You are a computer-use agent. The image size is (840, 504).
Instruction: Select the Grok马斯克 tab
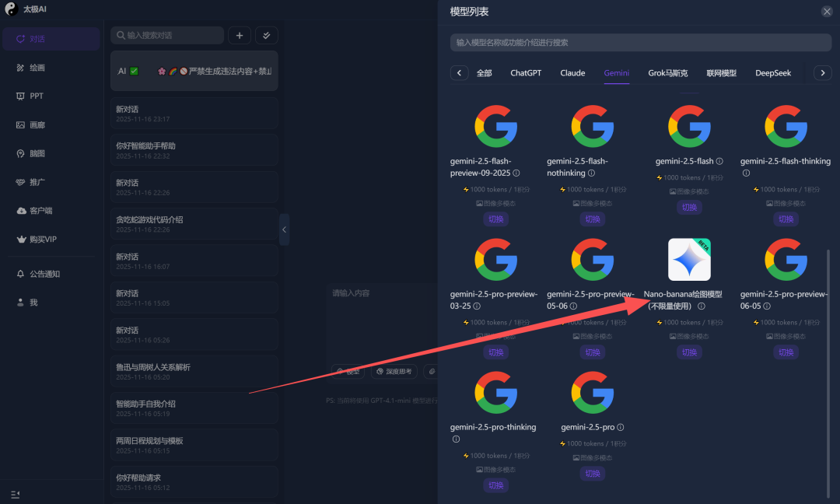pos(668,73)
